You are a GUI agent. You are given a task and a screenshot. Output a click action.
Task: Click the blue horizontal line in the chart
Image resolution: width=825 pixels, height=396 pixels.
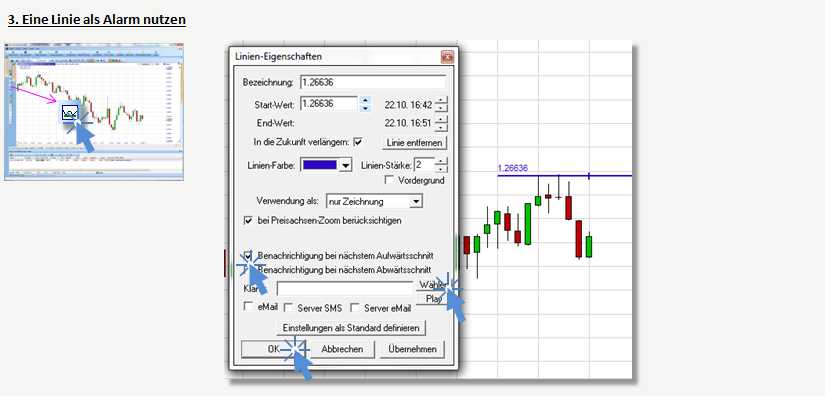(x=564, y=175)
